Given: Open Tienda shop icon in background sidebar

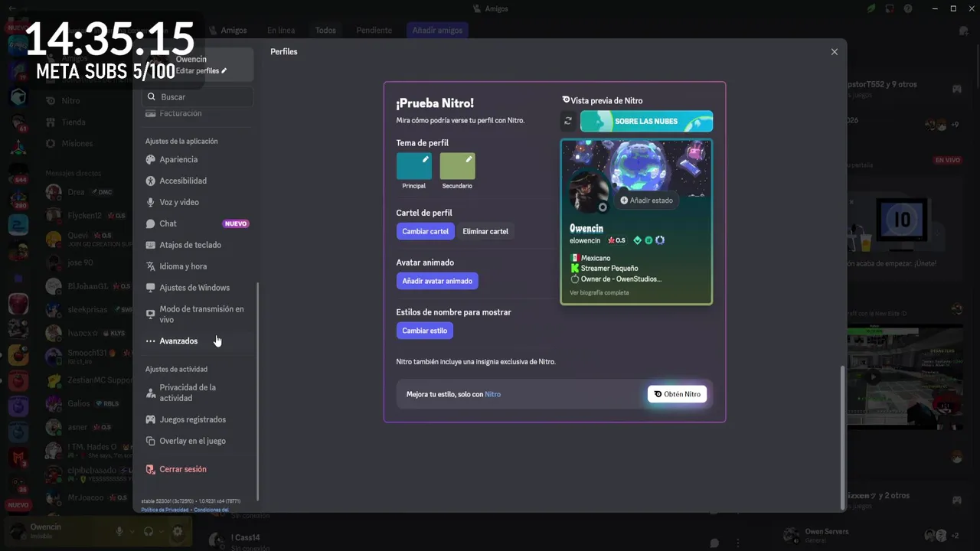Looking at the screenshot, I should (51, 122).
